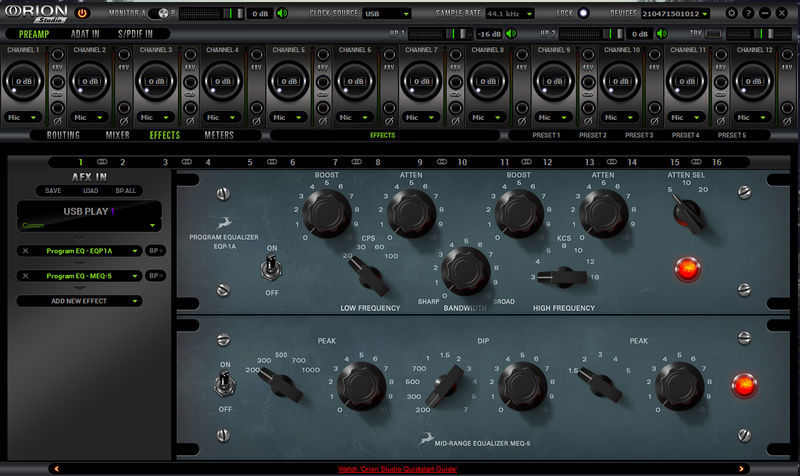Viewport: 800px width, 476px height.
Task: Remove the Program EQ - MEQ-5 effect
Action: pos(26,276)
